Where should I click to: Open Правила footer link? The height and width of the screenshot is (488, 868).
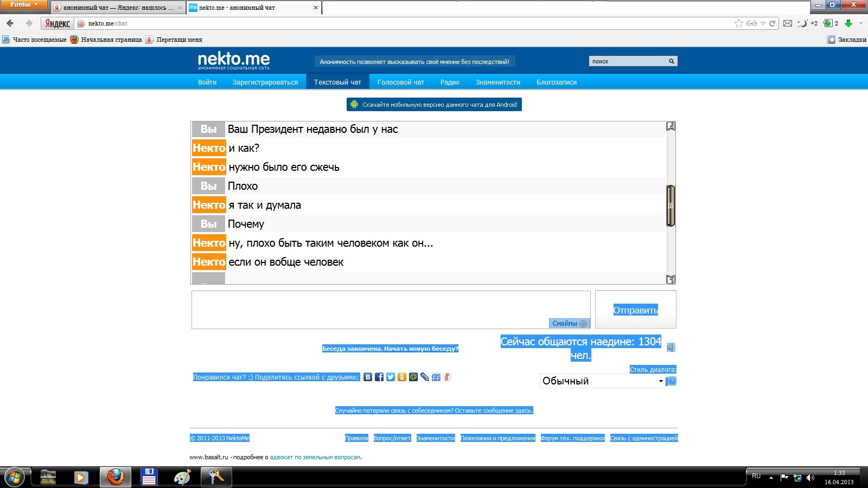click(x=356, y=438)
